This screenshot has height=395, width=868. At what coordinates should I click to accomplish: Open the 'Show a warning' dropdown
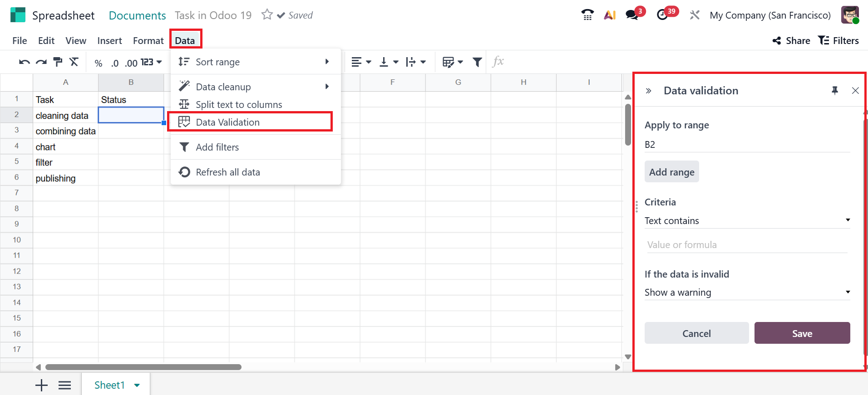click(747, 293)
